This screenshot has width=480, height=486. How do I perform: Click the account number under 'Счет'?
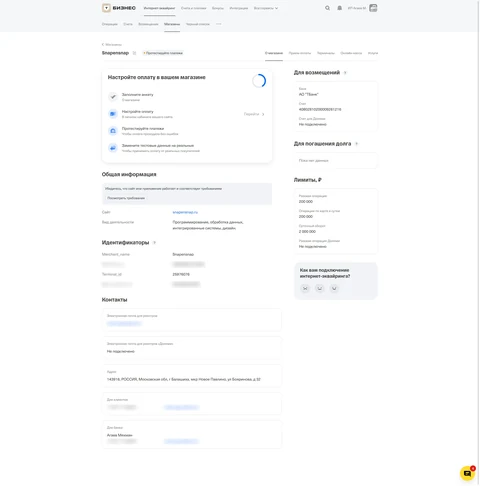coord(320,109)
